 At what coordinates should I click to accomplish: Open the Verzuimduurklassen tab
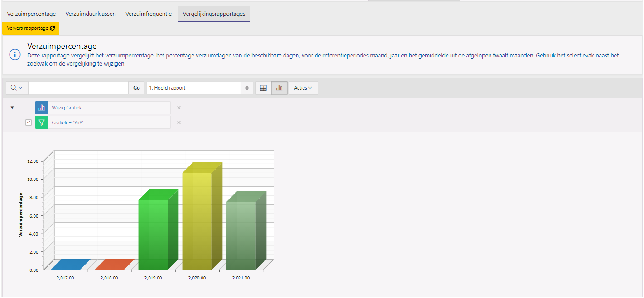[91, 14]
